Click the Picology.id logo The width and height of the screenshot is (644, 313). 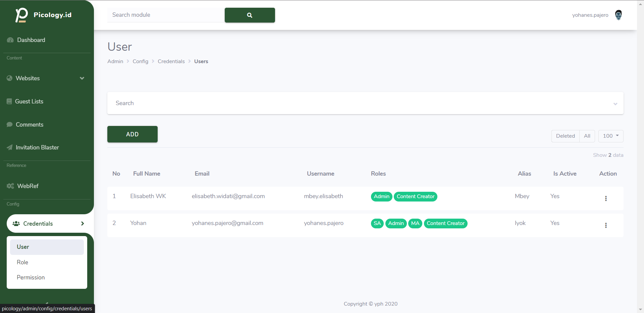pyautogui.click(x=44, y=15)
